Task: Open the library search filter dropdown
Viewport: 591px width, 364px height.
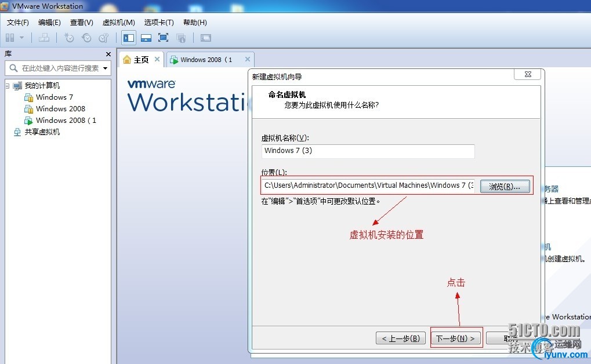Action: click(105, 68)
